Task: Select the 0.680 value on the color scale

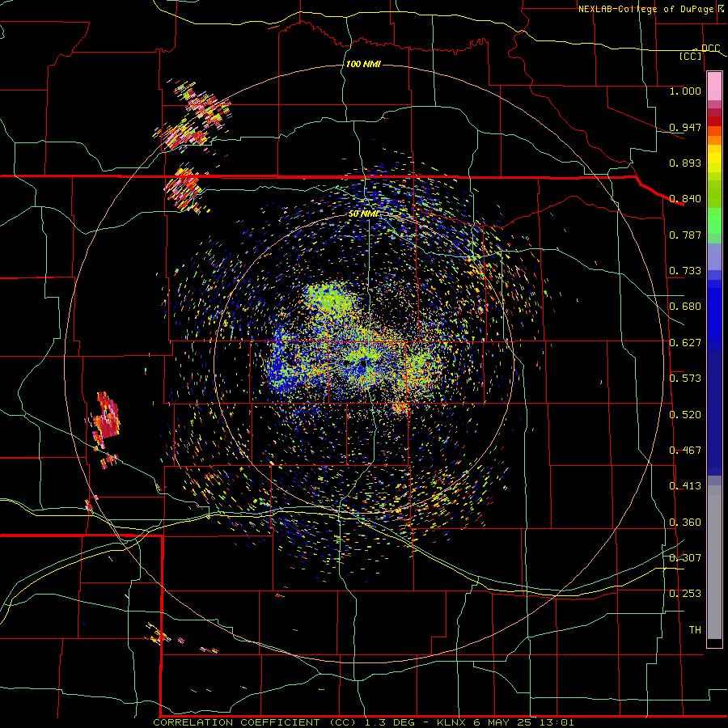Action: click(x=685, y=306)
